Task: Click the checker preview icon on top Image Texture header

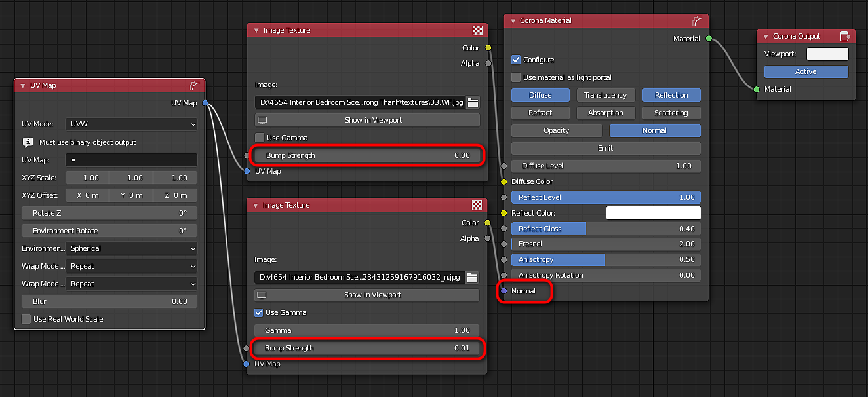Action: (477, 30)
